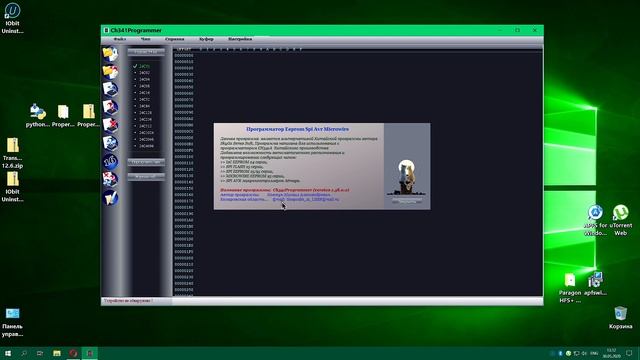Screen dimensions: 640x360
Task: Open File Explorer from the taskbar
Action: (x=57, y=353)
